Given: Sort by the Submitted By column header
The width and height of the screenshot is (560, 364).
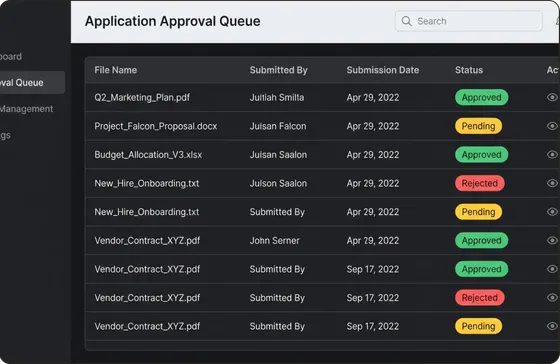Looking at the screenshot, I should (x=279, y=70).
